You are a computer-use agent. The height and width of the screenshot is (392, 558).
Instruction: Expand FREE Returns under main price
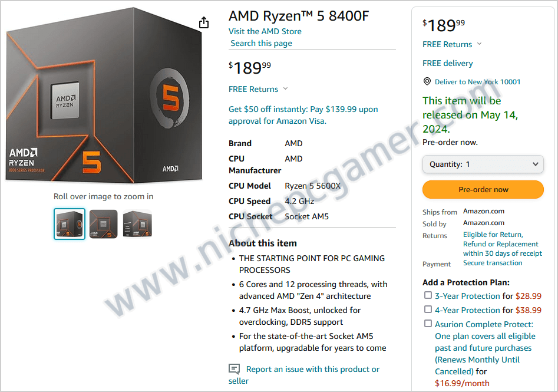[258, 89]
